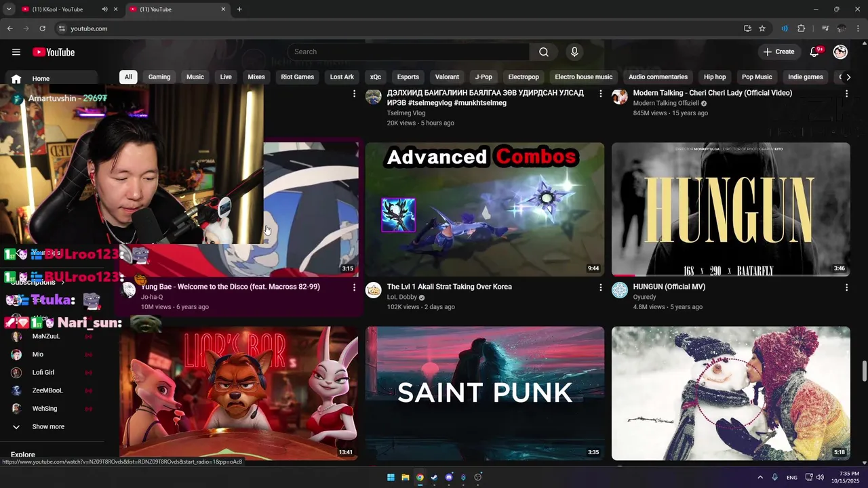Show next filter chips arrow

click(x=848, y=77)
